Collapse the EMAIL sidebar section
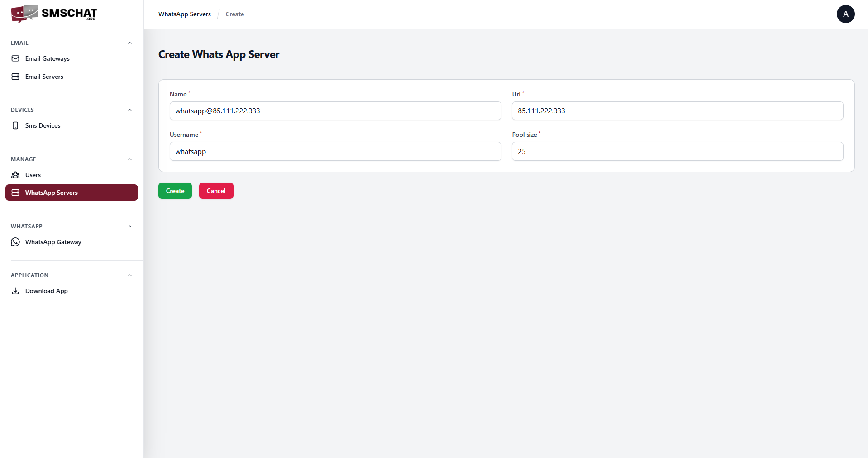The height and width of the screenshot is (458, 868). 130,43
